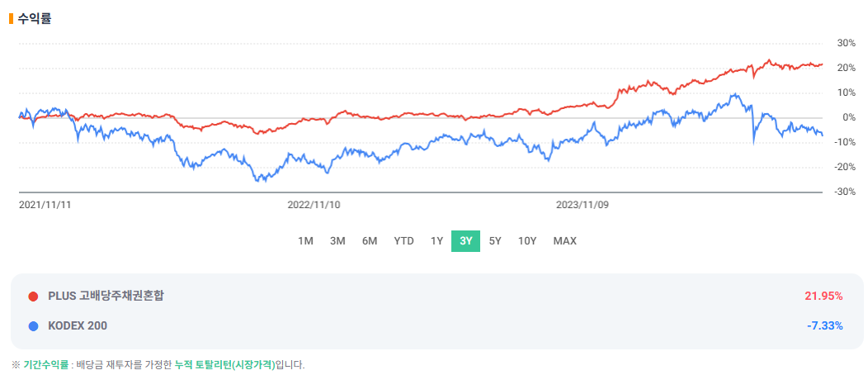Click the red PLUS 고배당주채권혼합 legend dot
This screenshot has width=868, height=375.
pos(33,297)
